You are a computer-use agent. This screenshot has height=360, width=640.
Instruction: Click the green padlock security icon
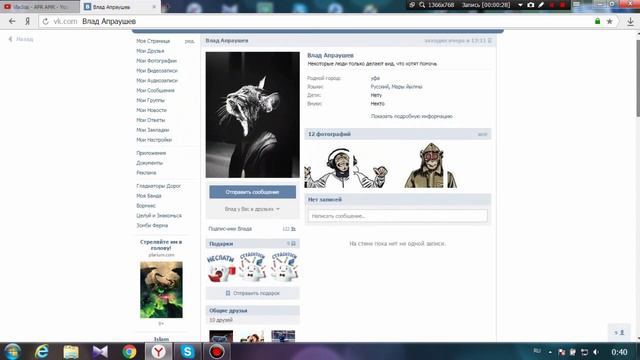click(x=598, y=21)
